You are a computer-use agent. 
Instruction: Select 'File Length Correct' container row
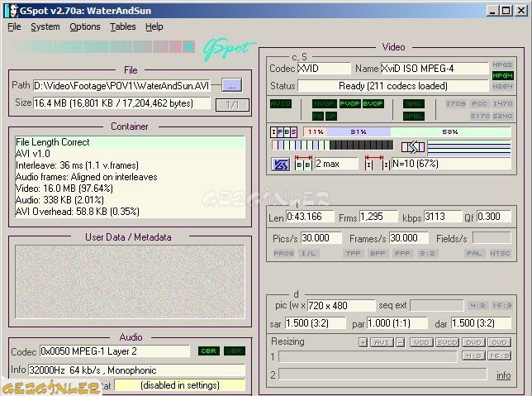[x=130, y=142]
